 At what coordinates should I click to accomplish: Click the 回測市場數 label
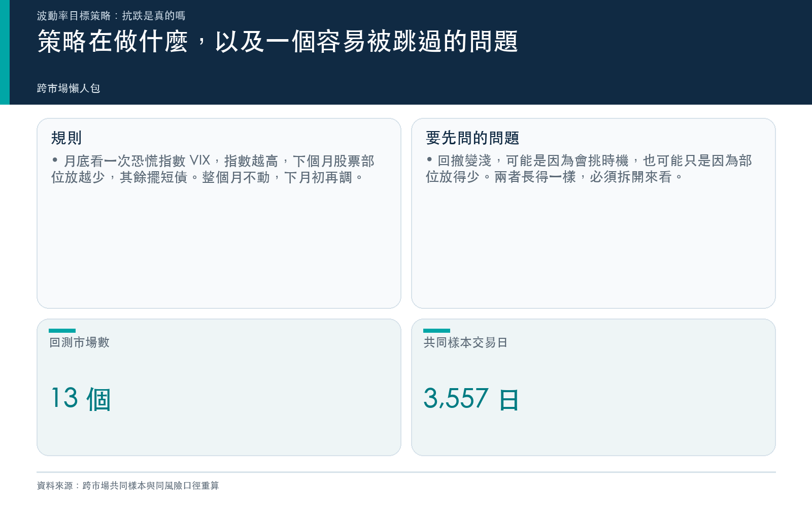pos(79,342)
